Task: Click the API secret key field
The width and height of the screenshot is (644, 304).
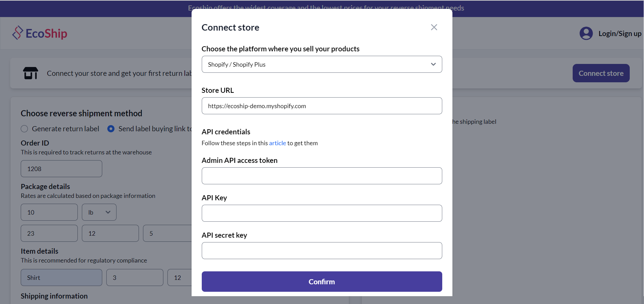Action: (322, 251)
